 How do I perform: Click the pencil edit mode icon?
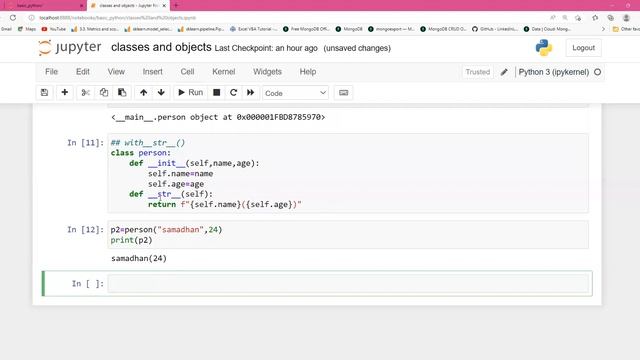(504, 72)
